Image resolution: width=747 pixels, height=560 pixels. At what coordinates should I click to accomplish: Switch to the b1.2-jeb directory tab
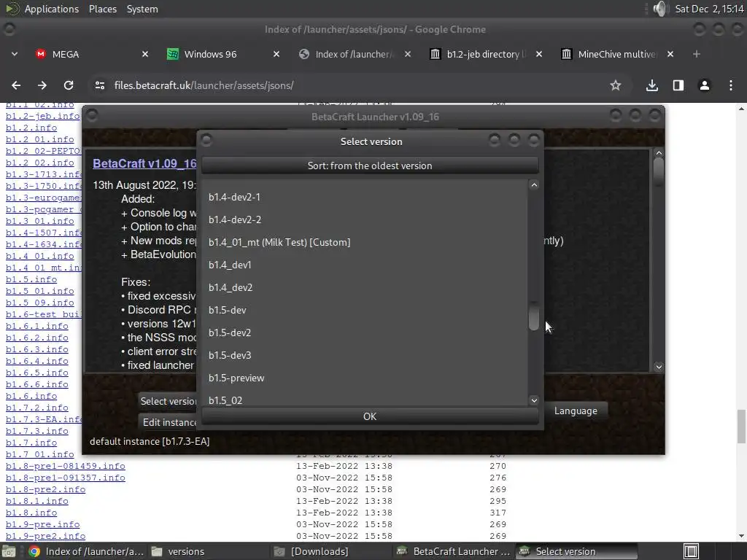(x=485, y=54)
